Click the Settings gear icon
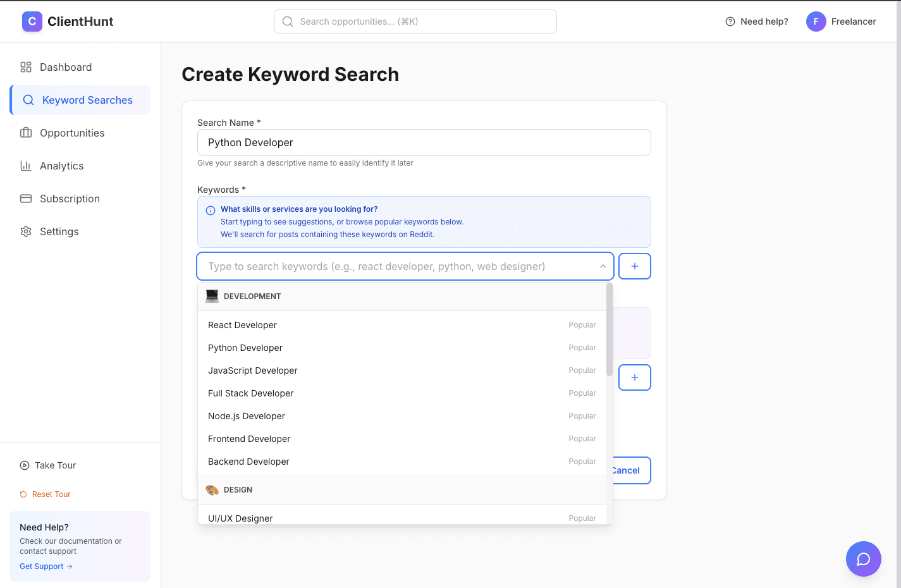This screenshot has height=588, width=901. [25, 231]
